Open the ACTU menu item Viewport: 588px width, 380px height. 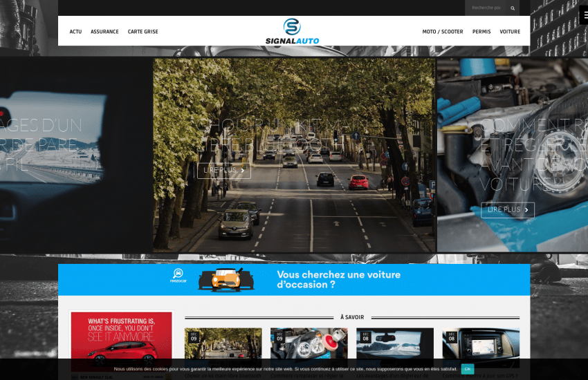pyautogui.click(x=75, y=32)
